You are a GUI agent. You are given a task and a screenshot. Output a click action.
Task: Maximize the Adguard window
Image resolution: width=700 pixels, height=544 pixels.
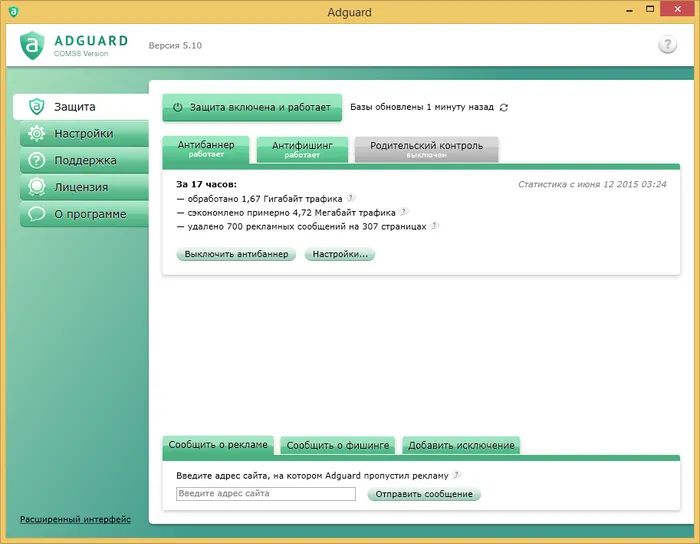[x=650, y=9]
